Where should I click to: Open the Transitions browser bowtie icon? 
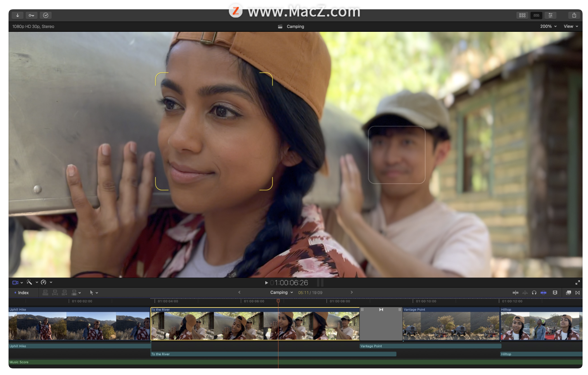(x=578, y=293)
